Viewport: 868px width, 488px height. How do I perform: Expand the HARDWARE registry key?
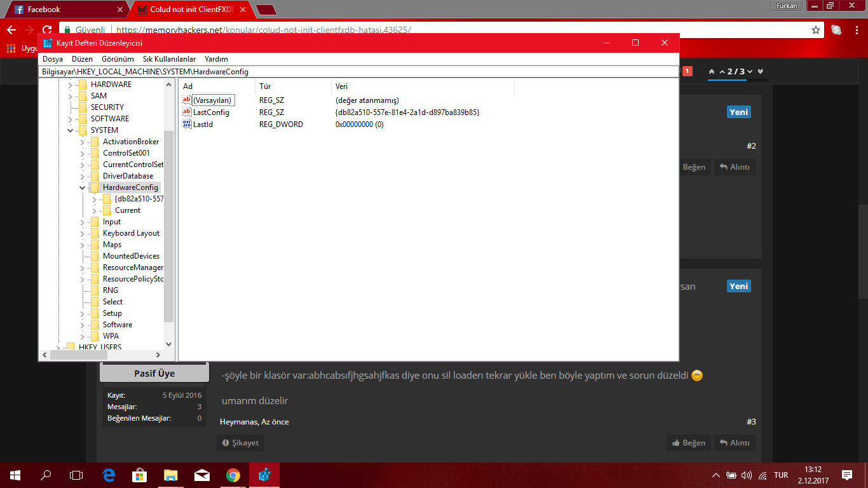70,85
